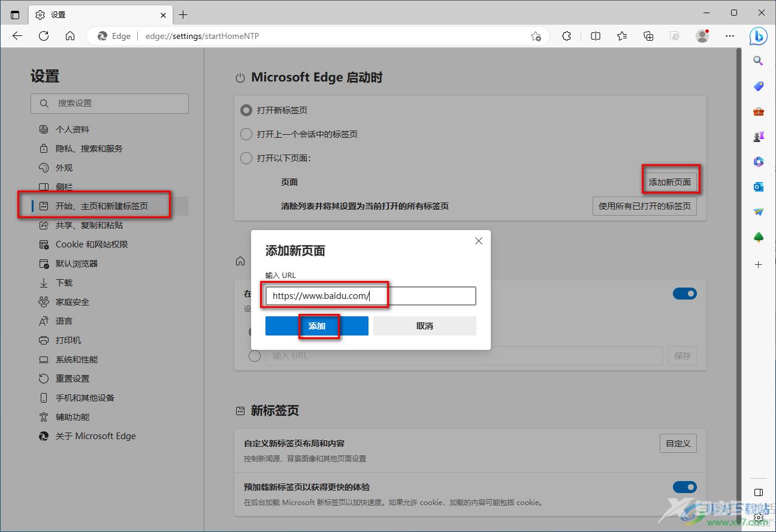Close the 设置 tab
The height and width of the screenshot is (532, 776).
163,14
